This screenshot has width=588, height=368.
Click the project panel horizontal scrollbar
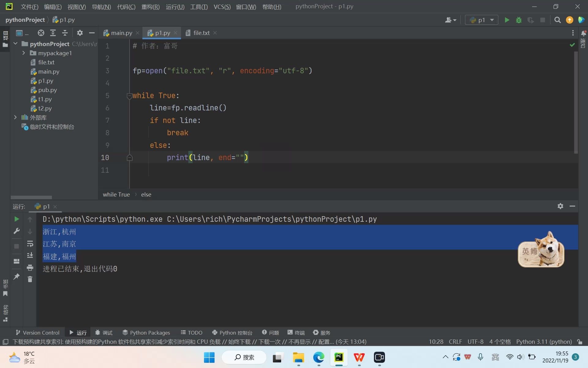31,197
